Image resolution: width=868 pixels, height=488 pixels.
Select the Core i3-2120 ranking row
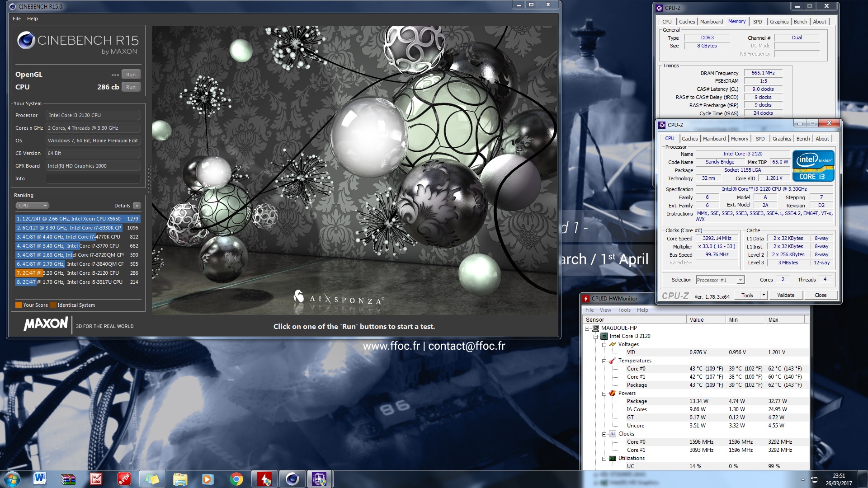click(78, 273)
